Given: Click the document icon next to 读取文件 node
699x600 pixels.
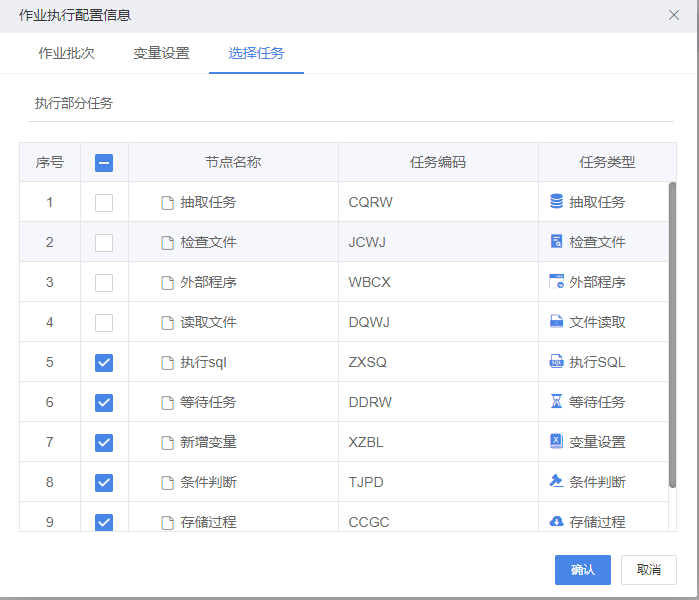Looking at the screenshot, I should click(168, 323).
